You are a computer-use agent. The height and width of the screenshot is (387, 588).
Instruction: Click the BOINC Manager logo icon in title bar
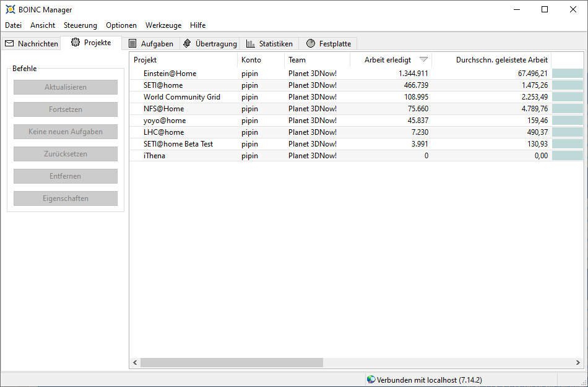click(x=11, y=9)
